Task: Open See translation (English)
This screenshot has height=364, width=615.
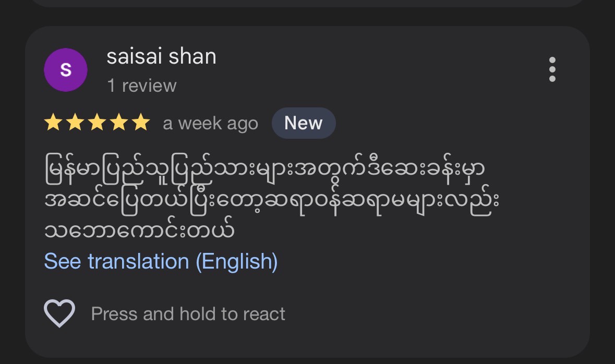Action: [x=160, y=261]
